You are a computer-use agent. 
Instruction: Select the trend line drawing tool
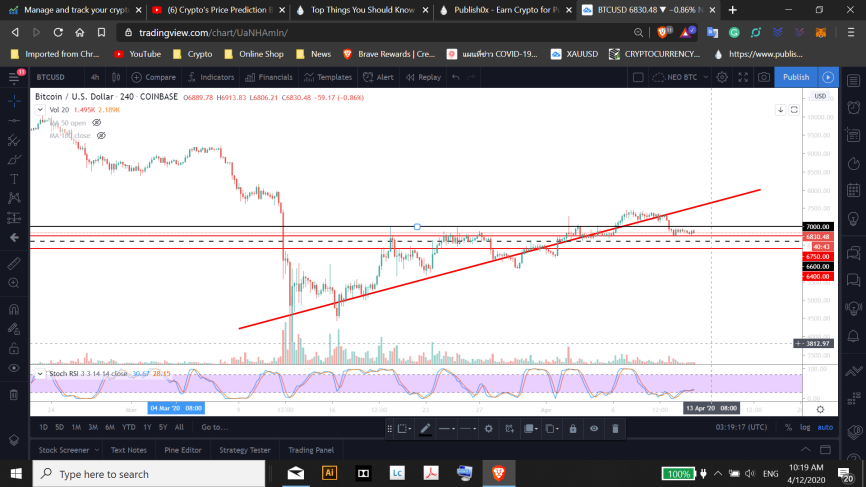tap(14, 120)
